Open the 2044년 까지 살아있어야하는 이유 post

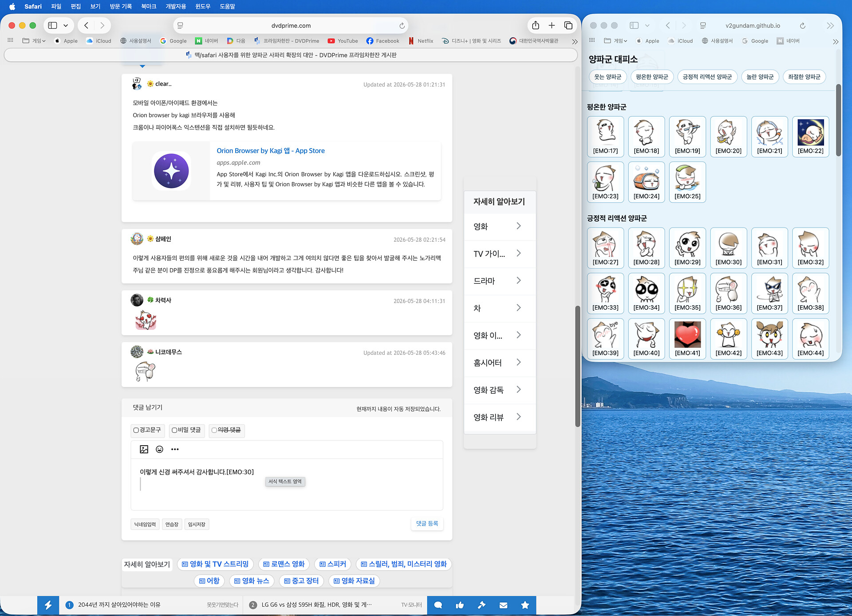tap(119, 605)
